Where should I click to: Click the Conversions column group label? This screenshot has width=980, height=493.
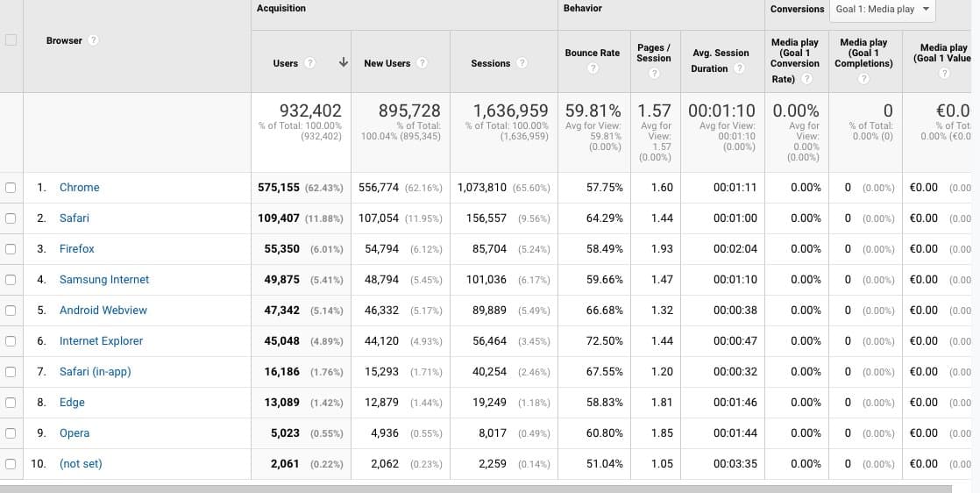click(x=797, y=9)
